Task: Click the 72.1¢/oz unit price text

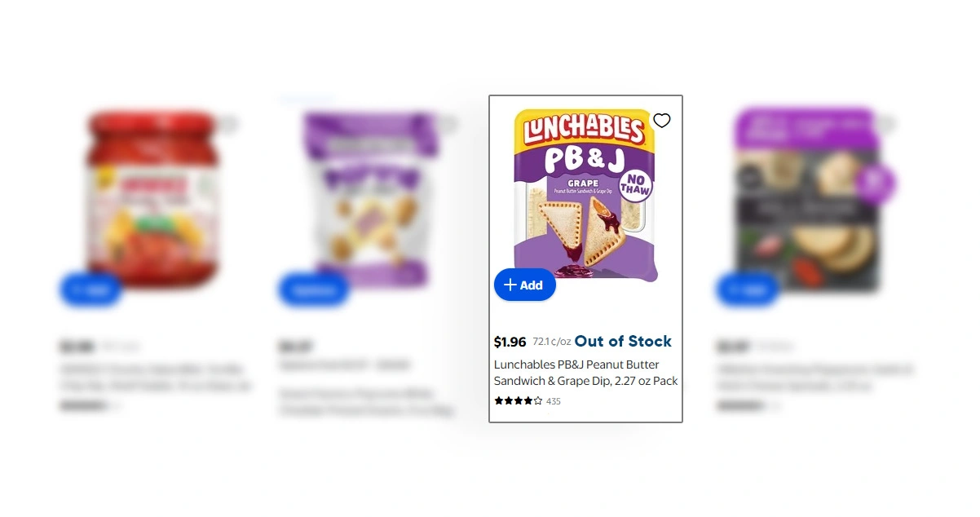Action: [x=551, y=342]
